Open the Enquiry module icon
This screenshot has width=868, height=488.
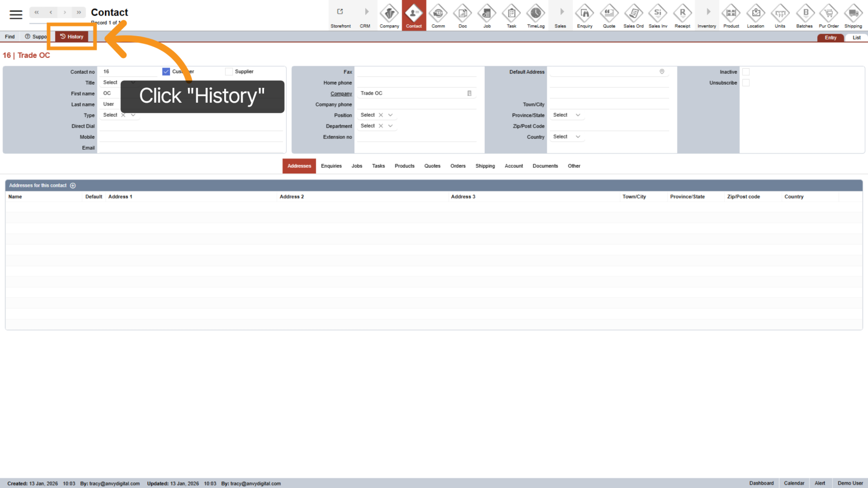pos(584,15)
